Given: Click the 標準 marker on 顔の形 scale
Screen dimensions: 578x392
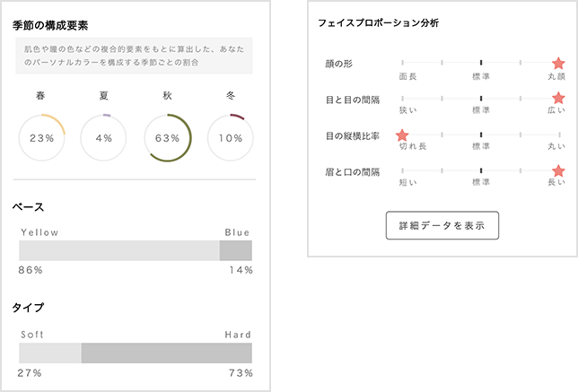Looking at the screenshot, I should tap(481, 63).
